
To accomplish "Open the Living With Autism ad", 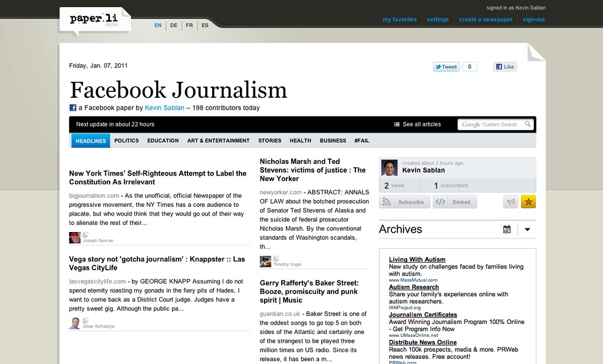I will [417, 259].
